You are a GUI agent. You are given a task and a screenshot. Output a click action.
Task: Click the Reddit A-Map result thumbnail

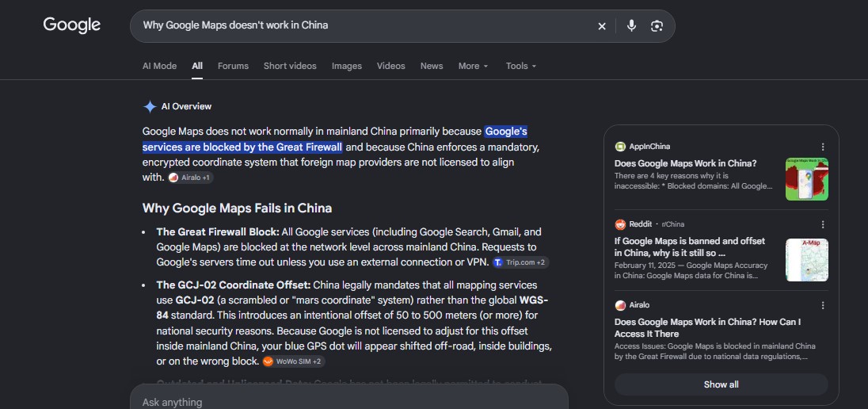coord(806,260)
